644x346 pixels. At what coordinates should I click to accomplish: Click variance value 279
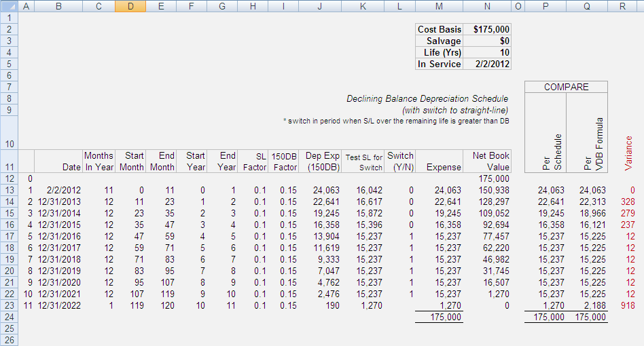coord(628,213)
